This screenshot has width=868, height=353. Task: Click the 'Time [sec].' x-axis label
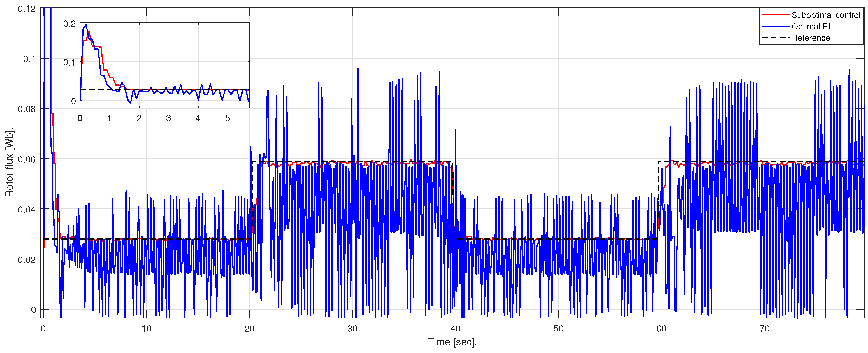[452, 342]
